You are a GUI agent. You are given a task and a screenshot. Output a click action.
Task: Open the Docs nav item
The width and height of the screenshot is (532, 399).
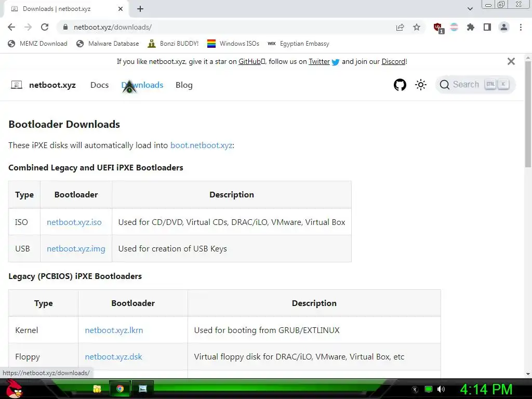click(x=99, y=85)
